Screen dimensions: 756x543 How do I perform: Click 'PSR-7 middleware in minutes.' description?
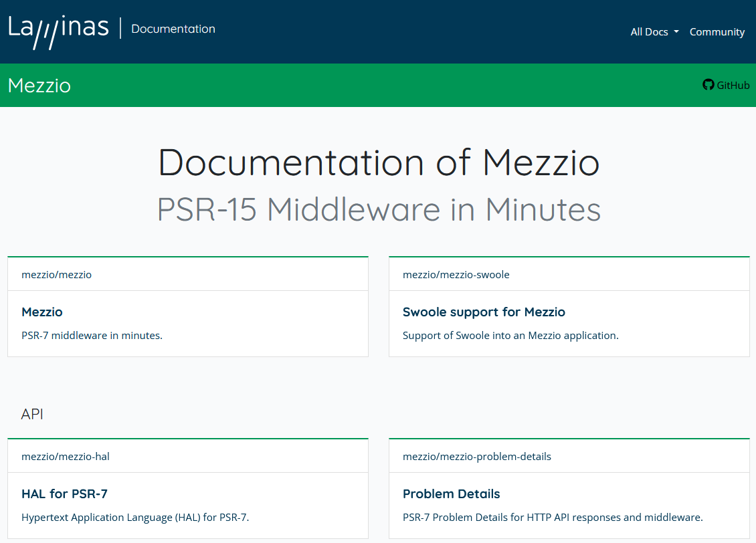tap(92, 335)
